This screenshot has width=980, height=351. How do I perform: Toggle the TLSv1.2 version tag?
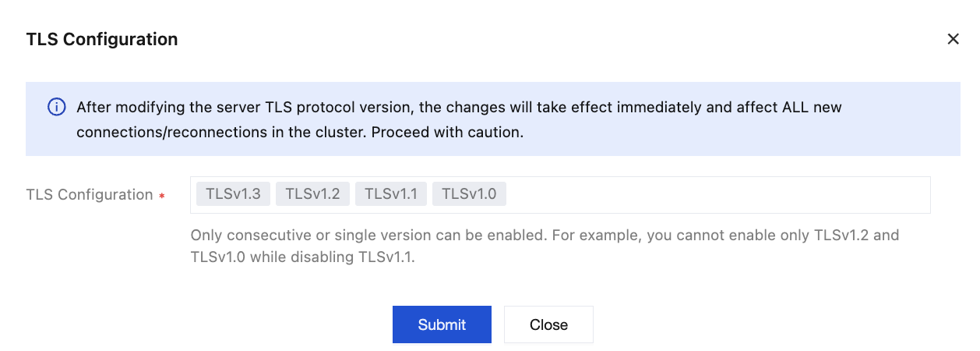tap(312, 194)
